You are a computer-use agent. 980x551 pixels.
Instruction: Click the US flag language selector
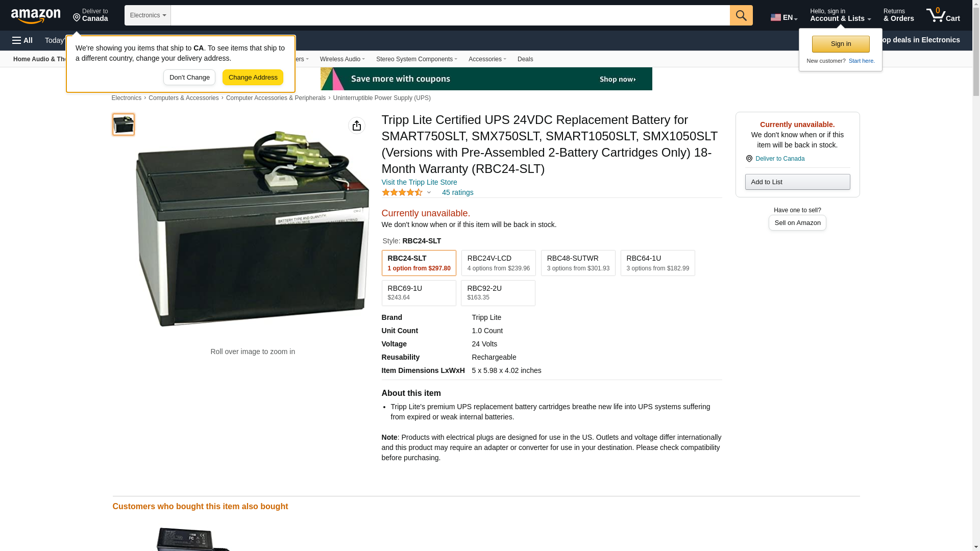[783, 17]
